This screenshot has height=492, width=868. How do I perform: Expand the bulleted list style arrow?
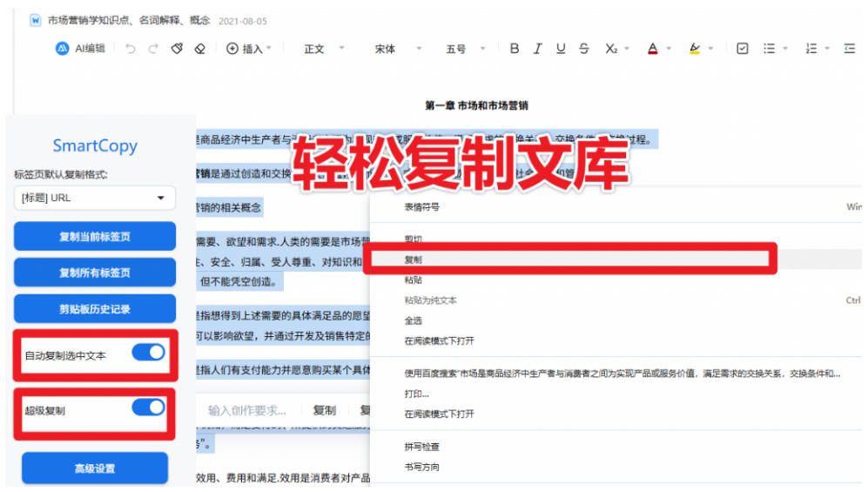point(785,49)
